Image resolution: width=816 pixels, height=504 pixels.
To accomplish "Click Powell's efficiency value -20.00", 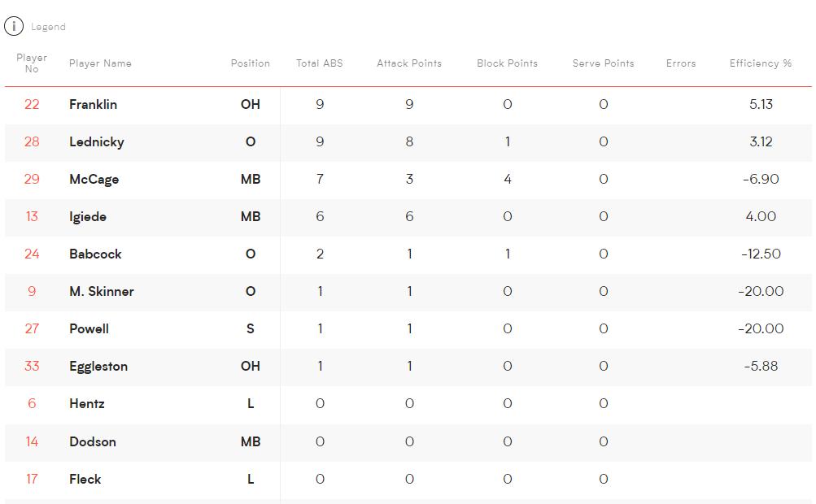I will pos(761,328).
